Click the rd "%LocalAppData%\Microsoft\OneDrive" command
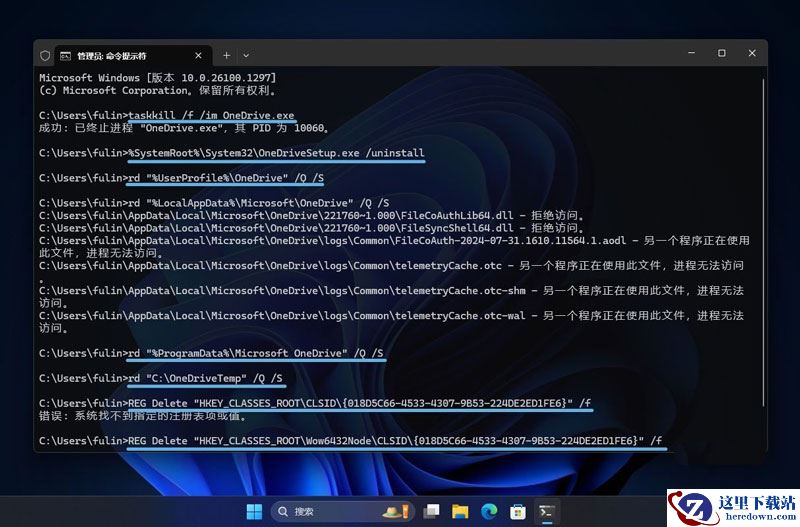This screenshot has height=527, width=800. click(x=258, y=203)
